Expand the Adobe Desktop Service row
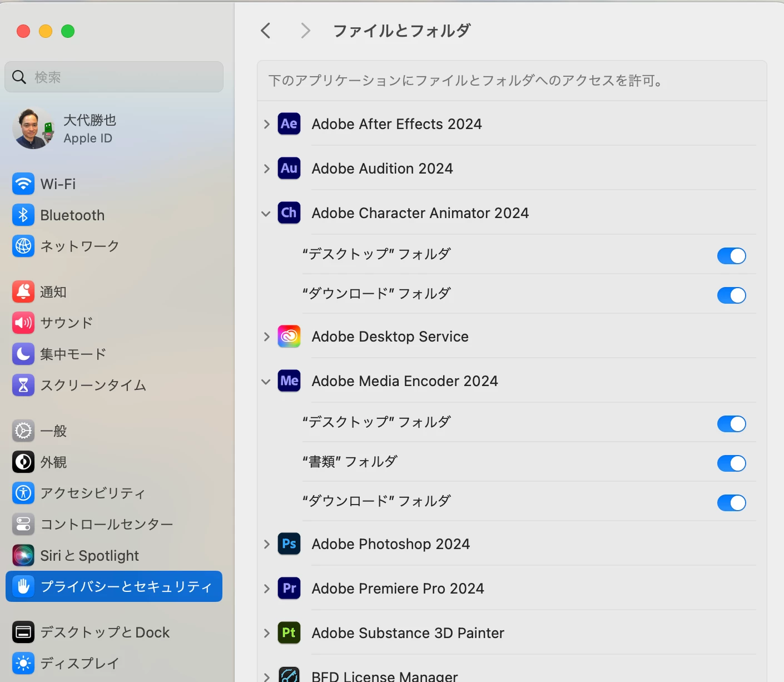784x682 pixels. (x=266, y=337)
